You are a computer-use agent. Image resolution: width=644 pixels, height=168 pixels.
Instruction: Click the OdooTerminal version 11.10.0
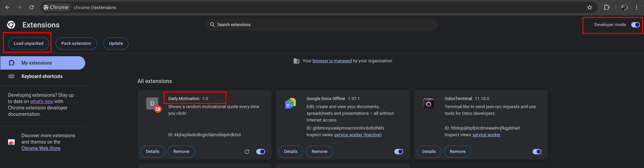[x=482, y=99]
